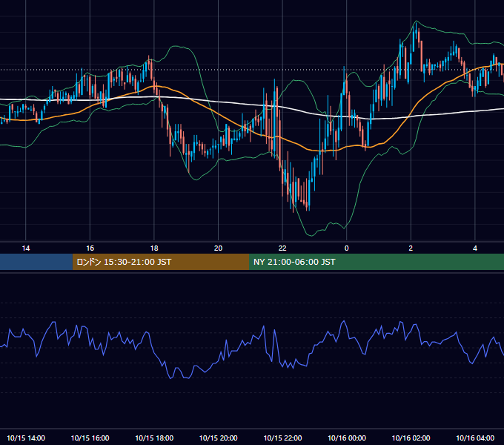Click the 10/16 00:00 oscillator time label

(x=347, y=438)
